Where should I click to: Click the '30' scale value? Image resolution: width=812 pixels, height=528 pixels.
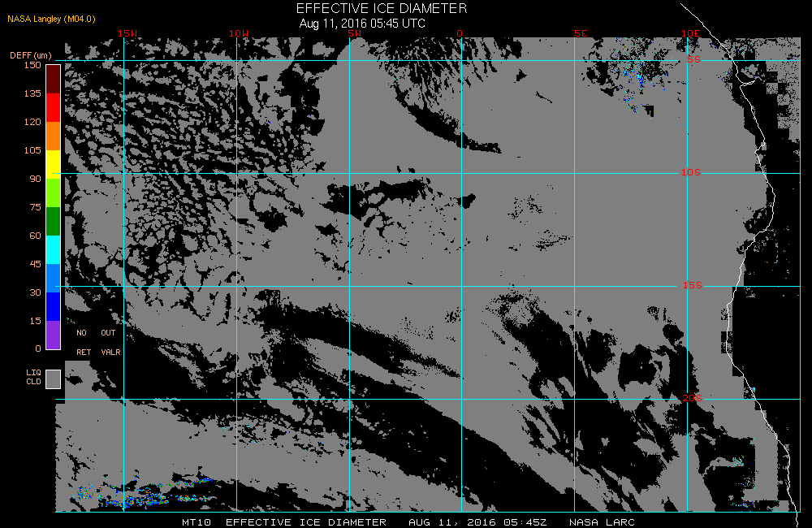pos(35,292)
